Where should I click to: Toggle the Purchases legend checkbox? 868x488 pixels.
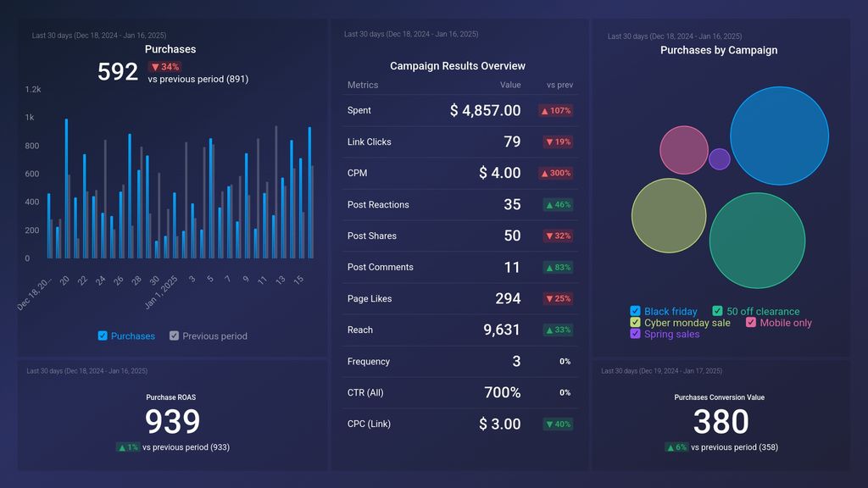pyautogui.click(x=103, y=335)
